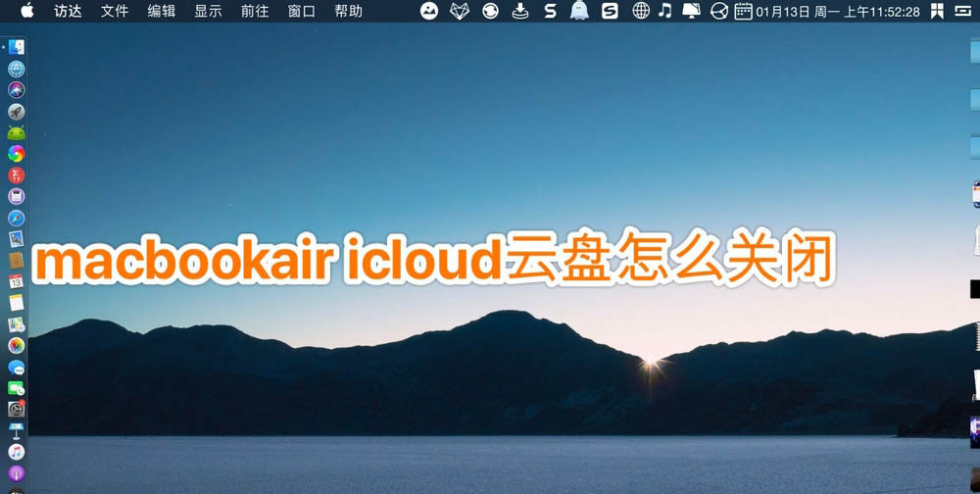Image resolution: width=980 pixels, height=494 pixels.
Task: Open the yellow Notes app in Dock
Action: pos(17,303)
